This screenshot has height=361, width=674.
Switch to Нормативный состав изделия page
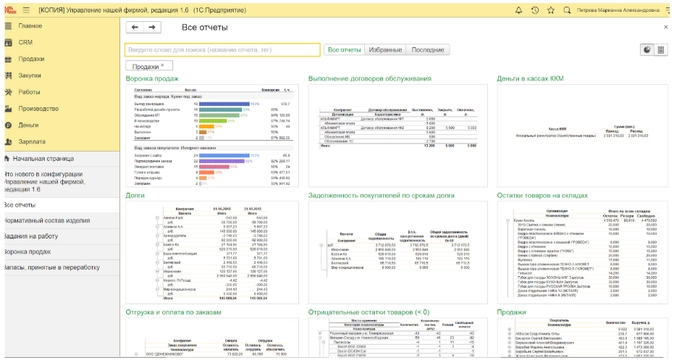[61, 220]
